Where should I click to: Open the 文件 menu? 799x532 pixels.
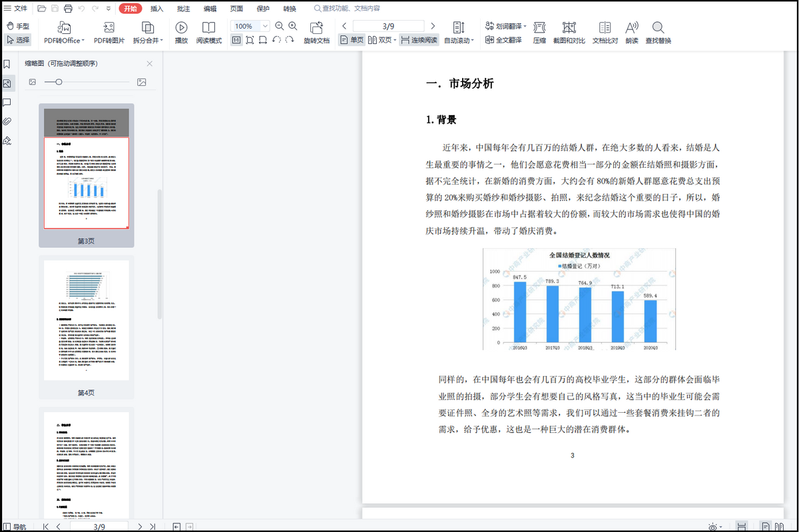pos(16,9)
